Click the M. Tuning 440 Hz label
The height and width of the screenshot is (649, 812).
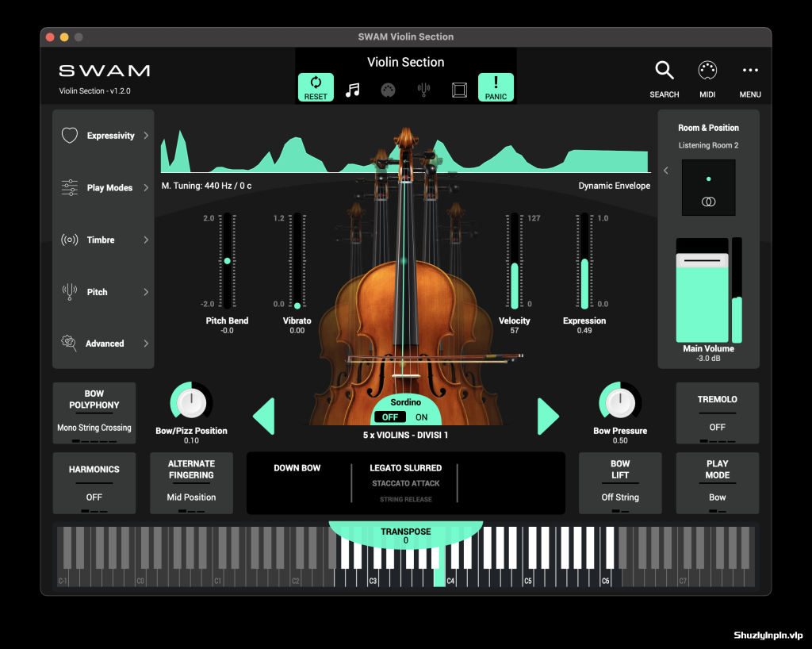point(206,186)
